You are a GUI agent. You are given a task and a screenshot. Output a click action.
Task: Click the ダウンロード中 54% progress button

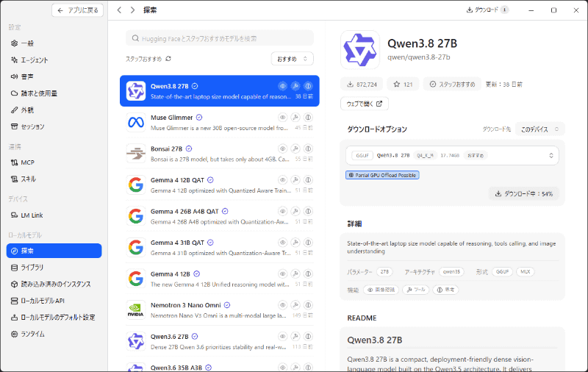(x=524, y=194)
